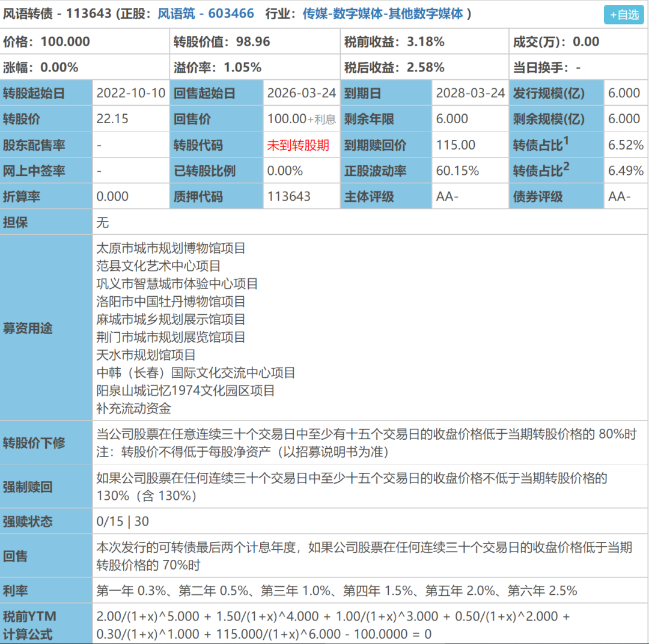The image size is (649, 644).
Task: Click the 股东配售率 label cell
Action: 46,145
